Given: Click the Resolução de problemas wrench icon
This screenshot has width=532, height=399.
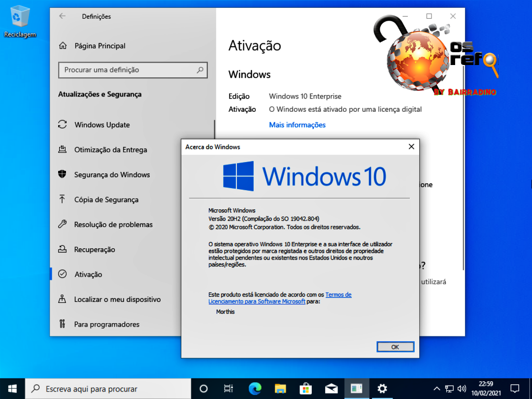Looking at the screenshot, I should point(62,224).
